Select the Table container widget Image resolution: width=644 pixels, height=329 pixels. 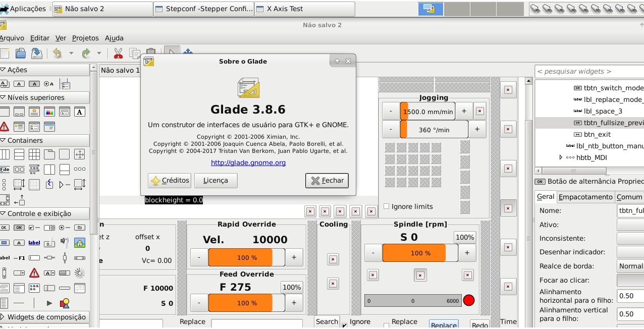[x=34, y=154]
